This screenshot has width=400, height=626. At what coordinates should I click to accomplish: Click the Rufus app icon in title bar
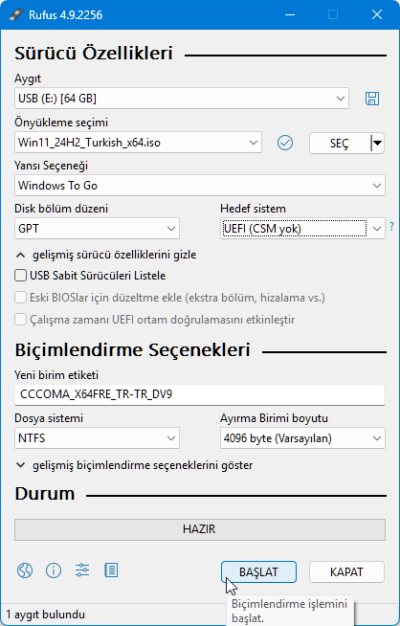click(x=16, y=15)
